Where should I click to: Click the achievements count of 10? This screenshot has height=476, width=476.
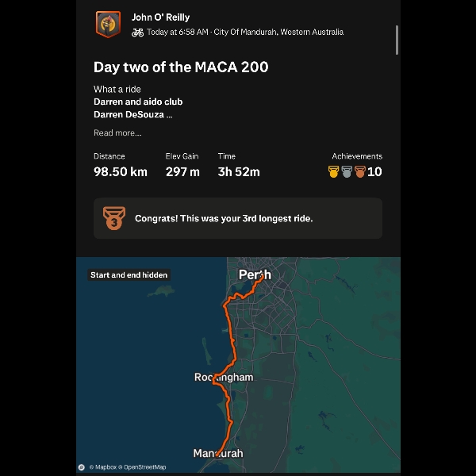pyautogui.click(x=374, y=171)
